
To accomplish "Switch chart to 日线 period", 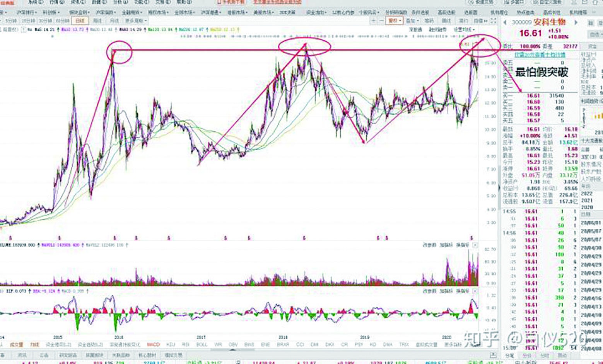I will [80, 20].
